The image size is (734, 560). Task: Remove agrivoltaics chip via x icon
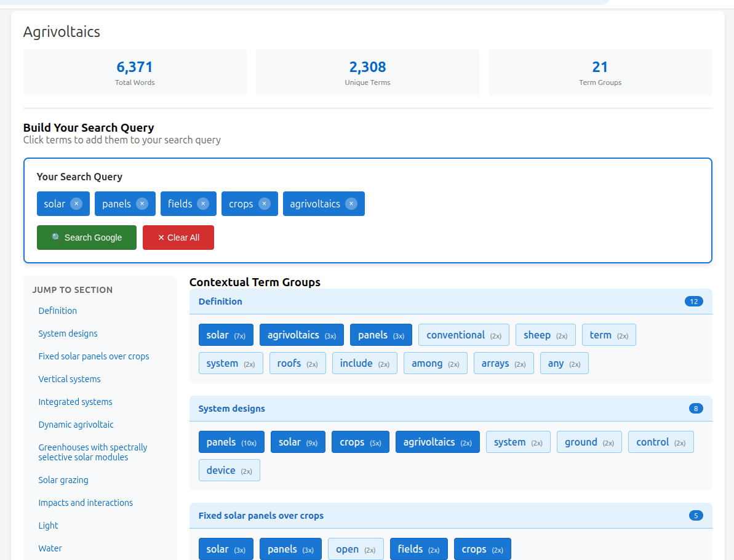(x=351, y=204)
